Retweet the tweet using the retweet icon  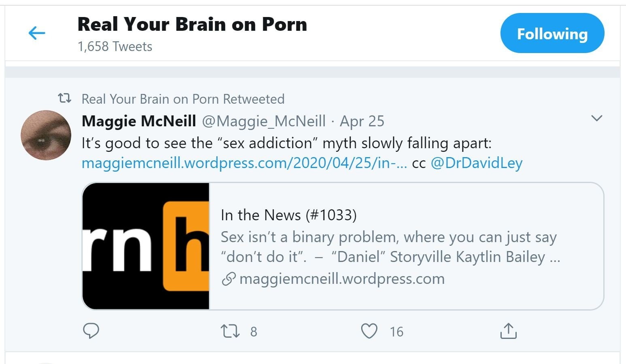coord(230,331)
